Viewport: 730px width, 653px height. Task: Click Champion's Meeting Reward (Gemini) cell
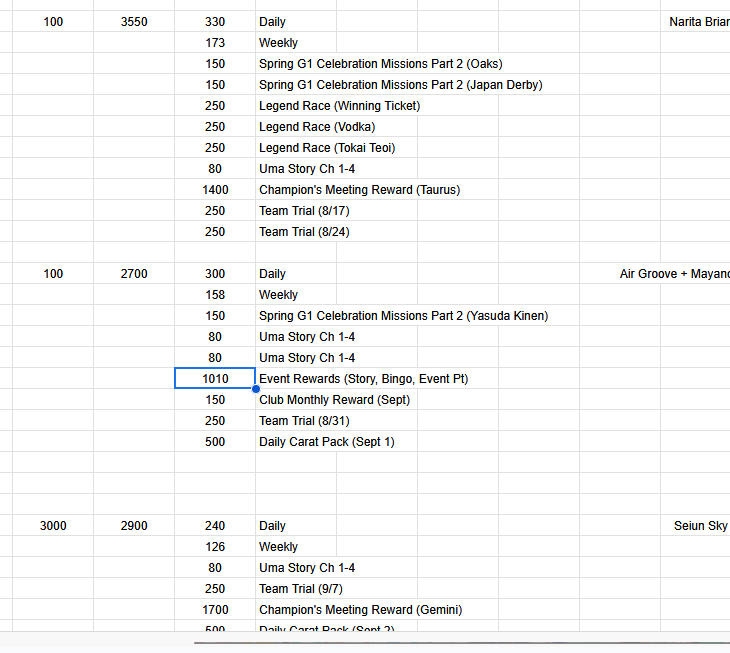360,610
